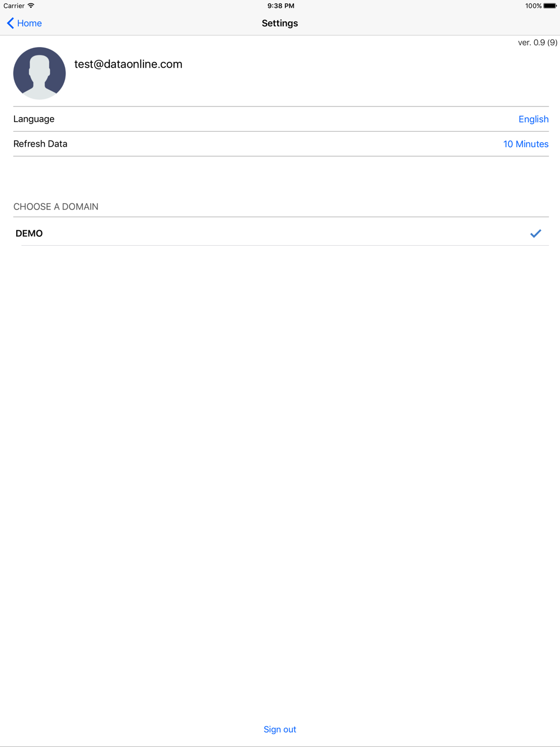Tap the 100% battery percentage text

[533, 6]
